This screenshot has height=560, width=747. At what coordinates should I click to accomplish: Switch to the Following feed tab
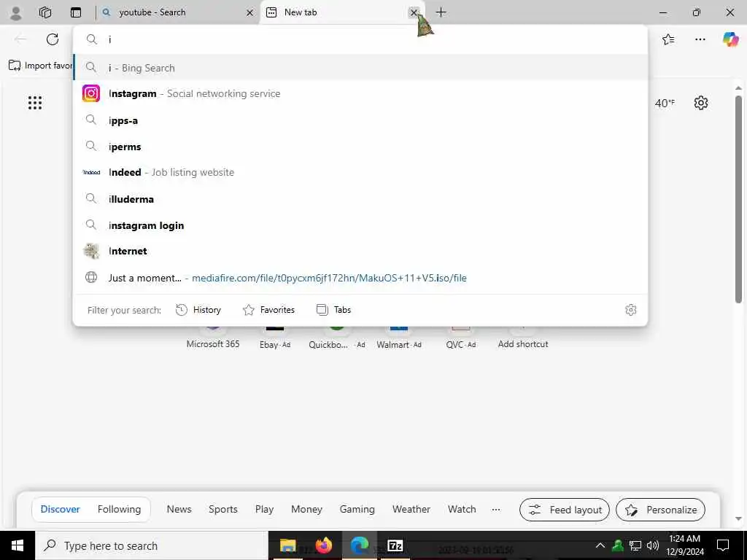(x=119, y=509)
